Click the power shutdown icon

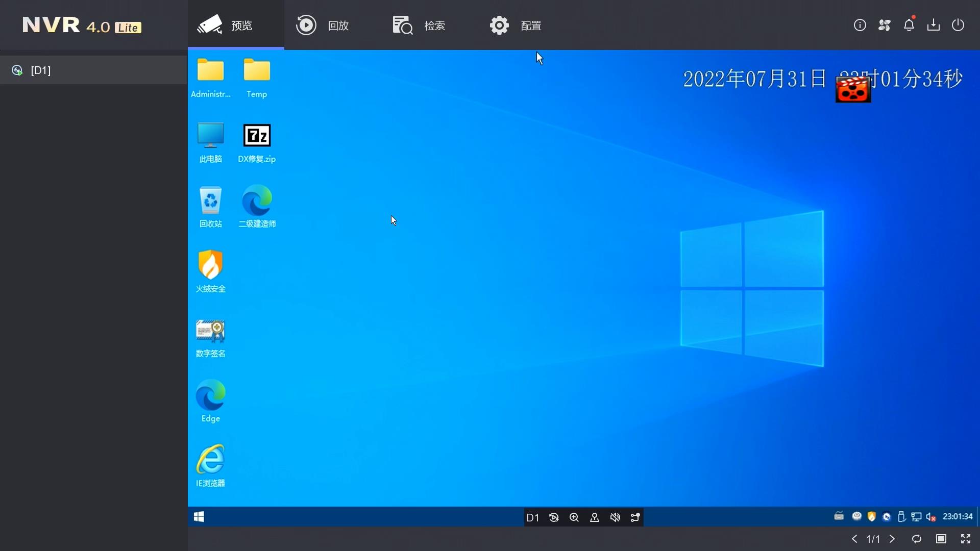[958, 25]
